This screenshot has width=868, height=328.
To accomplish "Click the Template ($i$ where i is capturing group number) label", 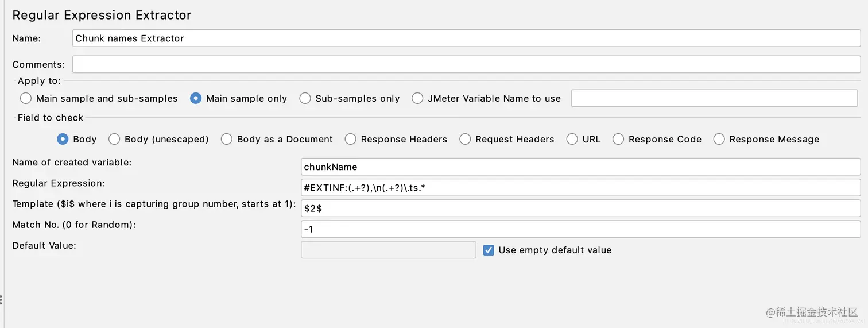I will pyautogui.click(x=154, y=204).
